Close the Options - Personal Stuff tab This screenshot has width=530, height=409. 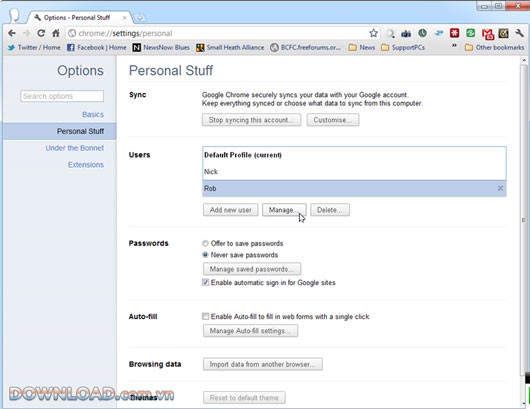(x=124, y=18)
